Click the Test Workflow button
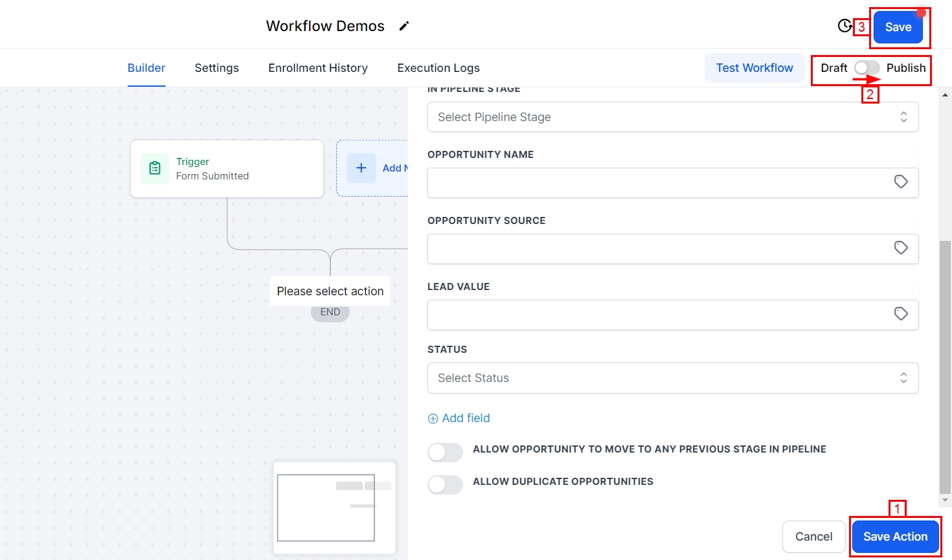 (754, 68)
